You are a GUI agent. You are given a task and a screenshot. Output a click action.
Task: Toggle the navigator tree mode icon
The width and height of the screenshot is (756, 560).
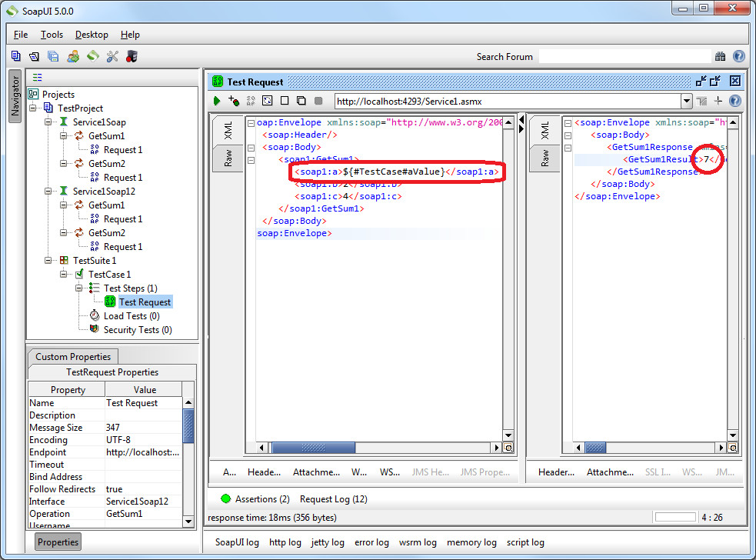coord(37,77)
